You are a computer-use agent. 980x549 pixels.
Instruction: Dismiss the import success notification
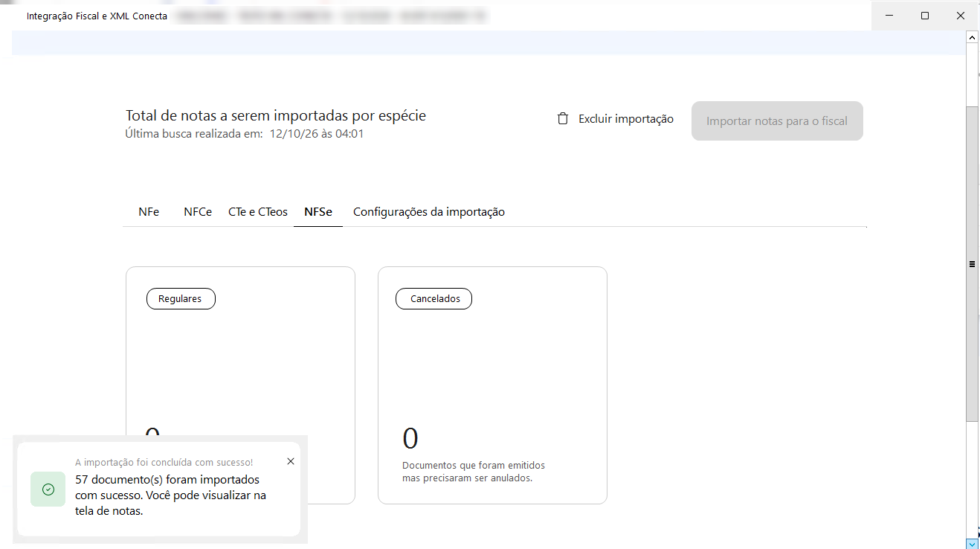(291, 461)
